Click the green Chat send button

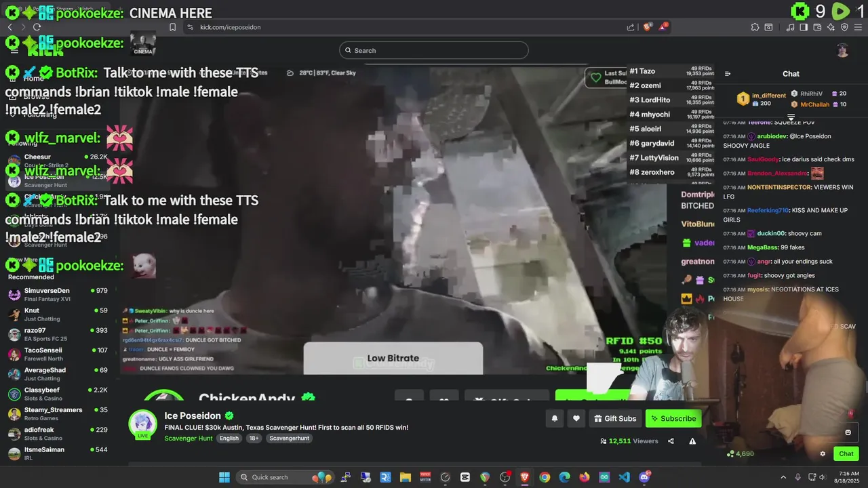pyautogui.click(x=846, y=454)
